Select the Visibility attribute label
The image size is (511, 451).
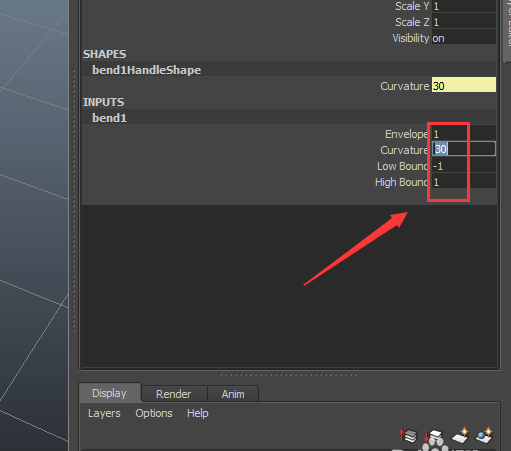(x=411, y=38)
